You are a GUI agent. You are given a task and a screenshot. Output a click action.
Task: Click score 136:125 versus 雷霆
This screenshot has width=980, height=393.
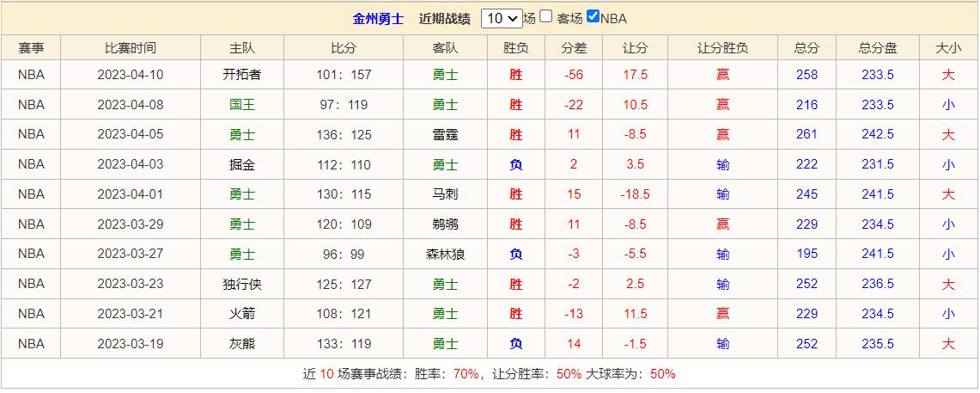click(344, 134)
